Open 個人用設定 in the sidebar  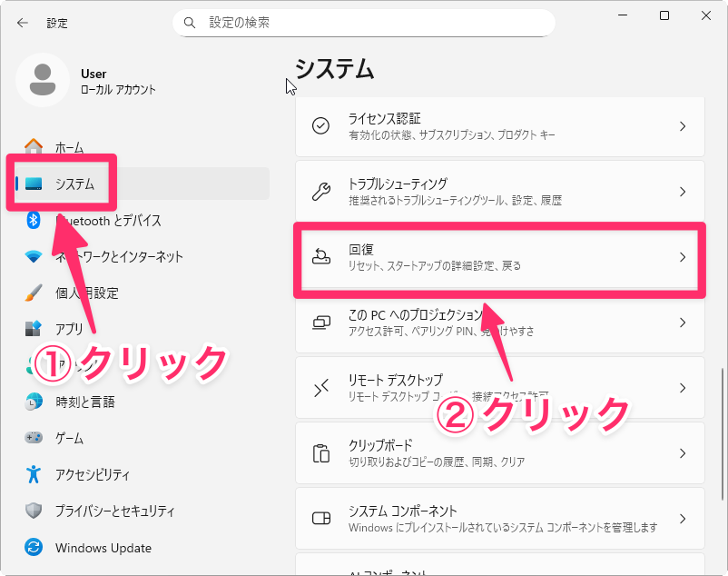click(x=86, y=293)
